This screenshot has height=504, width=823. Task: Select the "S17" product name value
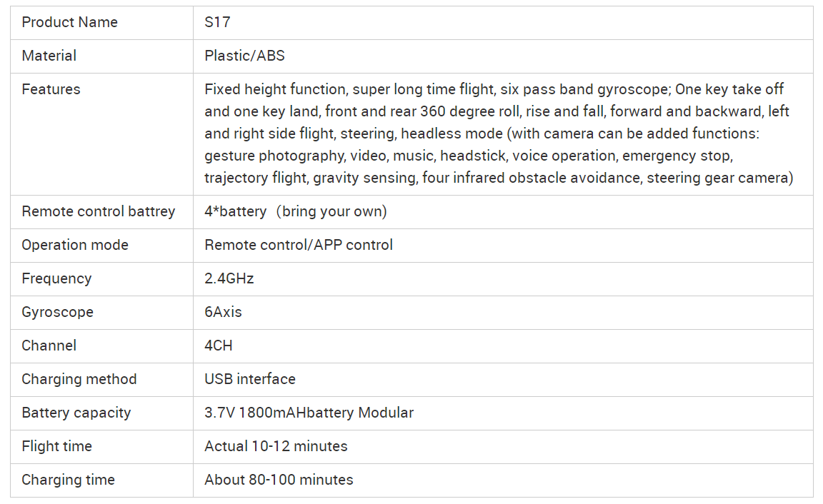(x=217, y=22)
